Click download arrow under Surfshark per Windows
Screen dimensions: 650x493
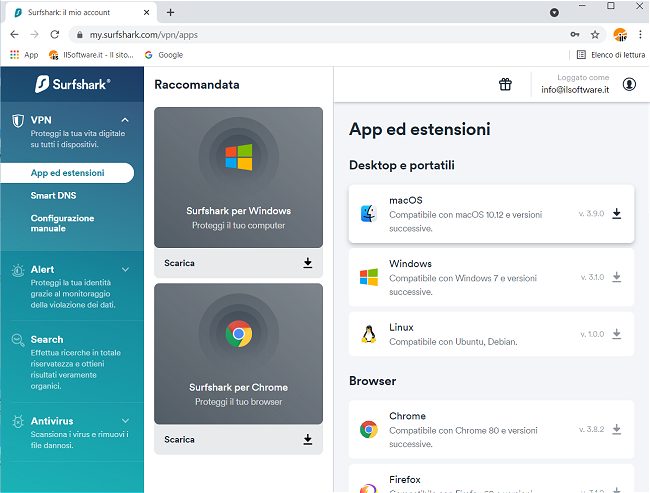tap(308, 263)
